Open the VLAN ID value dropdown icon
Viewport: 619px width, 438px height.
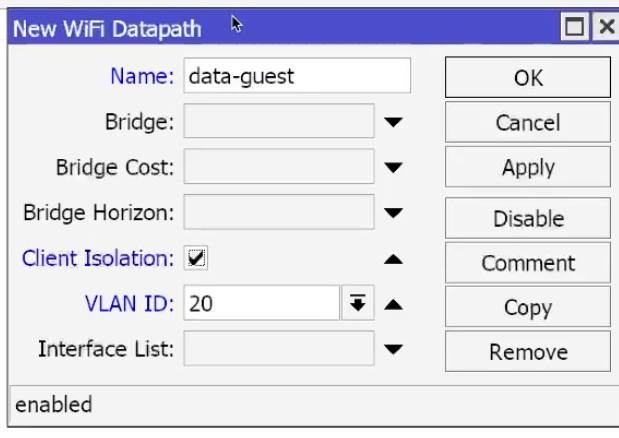[358, 303]
